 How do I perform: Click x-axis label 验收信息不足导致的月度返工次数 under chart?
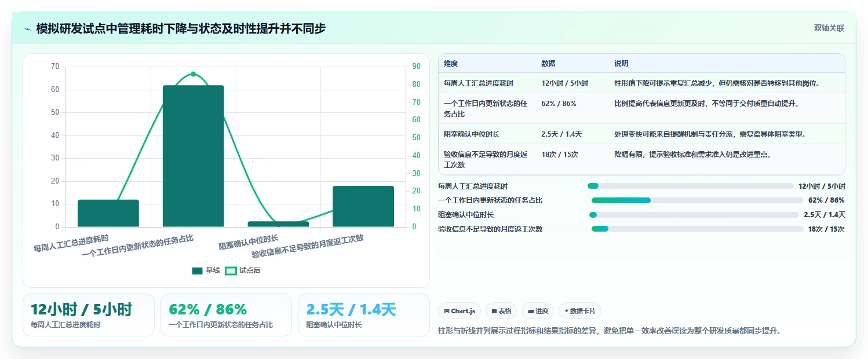[308, 246]
